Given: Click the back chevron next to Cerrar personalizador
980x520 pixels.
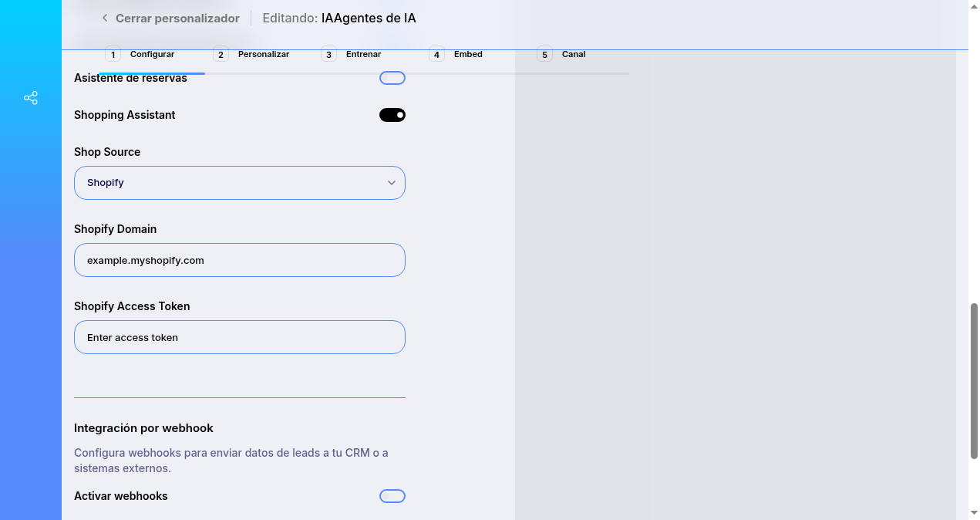Looking at the screenshot, I should click(105, 18).
